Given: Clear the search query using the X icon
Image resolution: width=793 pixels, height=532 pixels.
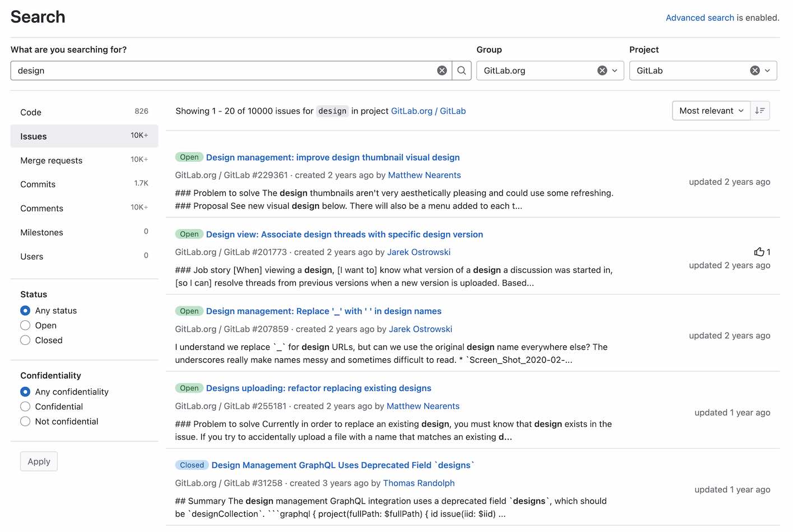Looking at the screenshot, I should [442, 70].
